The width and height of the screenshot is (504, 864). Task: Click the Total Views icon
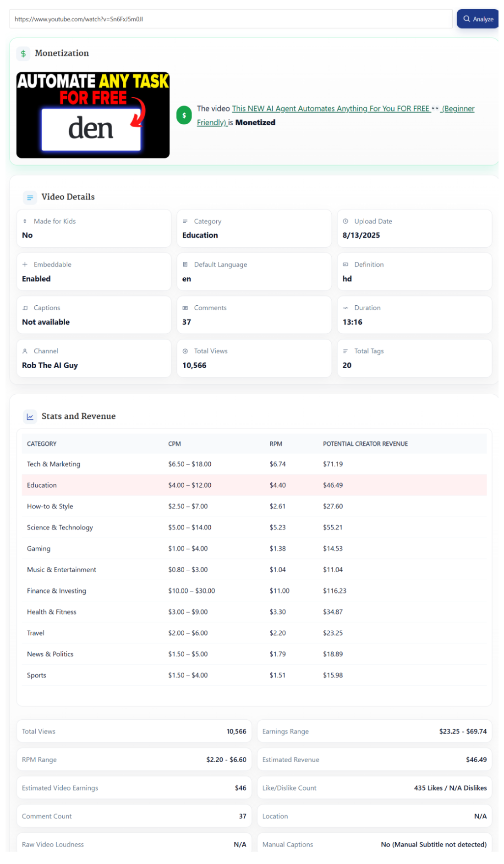pos(185,351)
